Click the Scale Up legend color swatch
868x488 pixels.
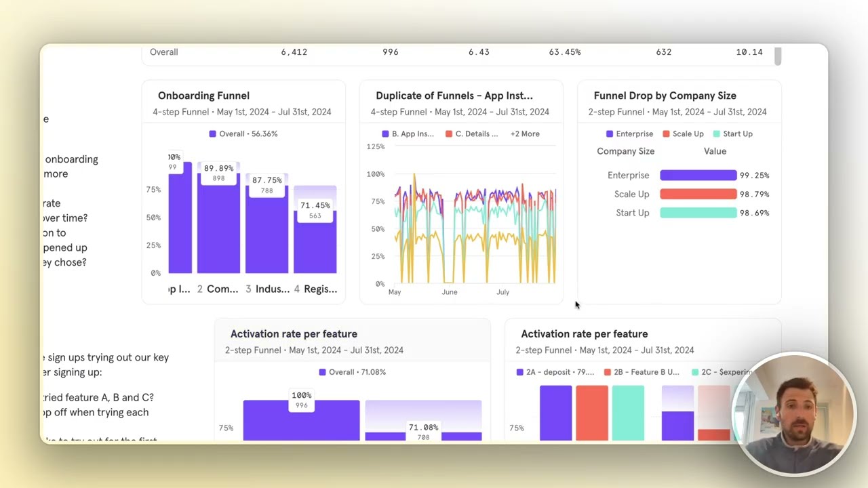coord(666,134)
